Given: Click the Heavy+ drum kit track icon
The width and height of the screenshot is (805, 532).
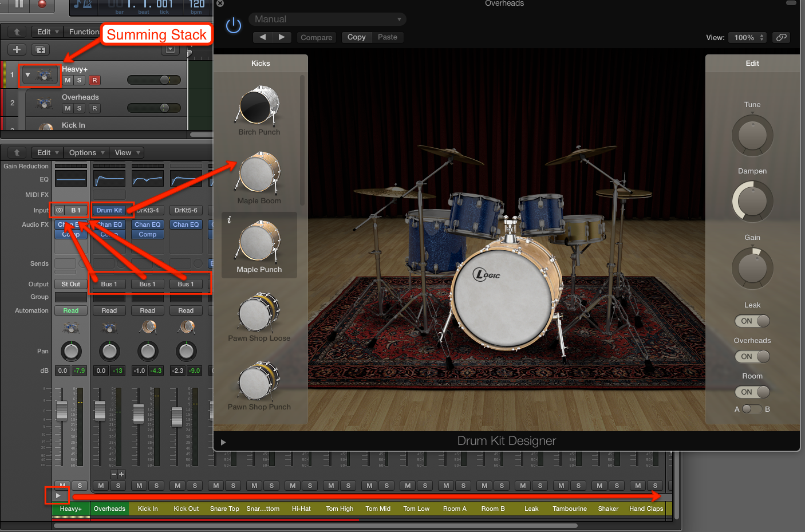Looking at the screenshot, I should tap(44, 75).
